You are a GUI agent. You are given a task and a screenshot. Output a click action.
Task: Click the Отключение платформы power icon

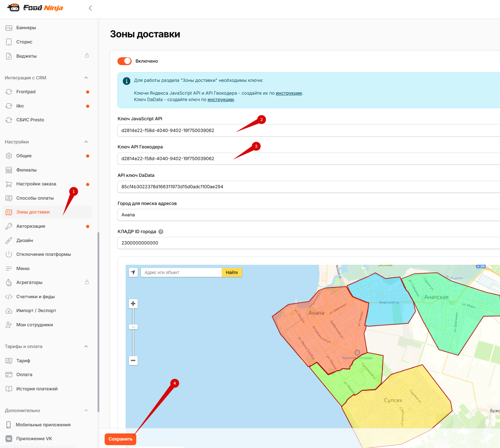(9, 254)
